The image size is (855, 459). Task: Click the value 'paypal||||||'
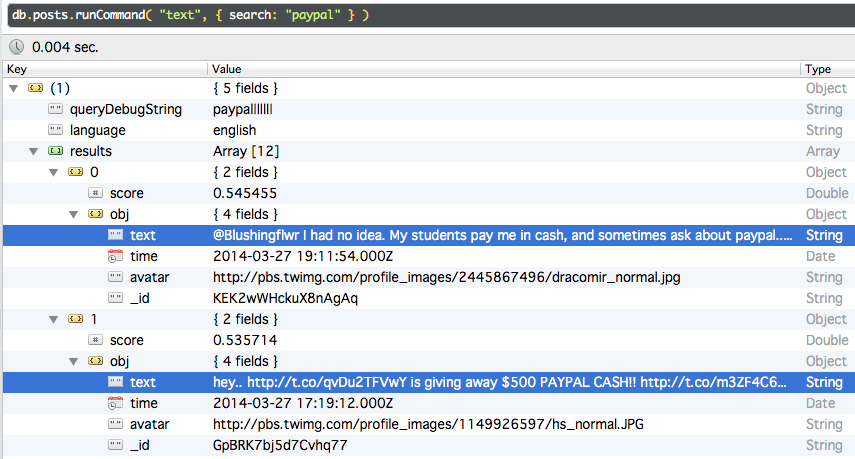243,109
